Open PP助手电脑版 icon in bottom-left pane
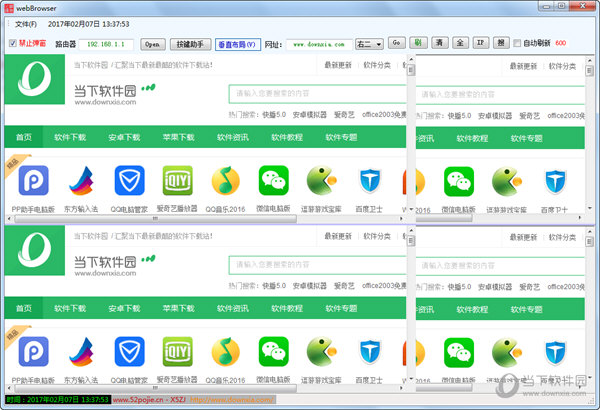Screen dimensions: 600x410 pyautogui.click(x=33, y=351)
